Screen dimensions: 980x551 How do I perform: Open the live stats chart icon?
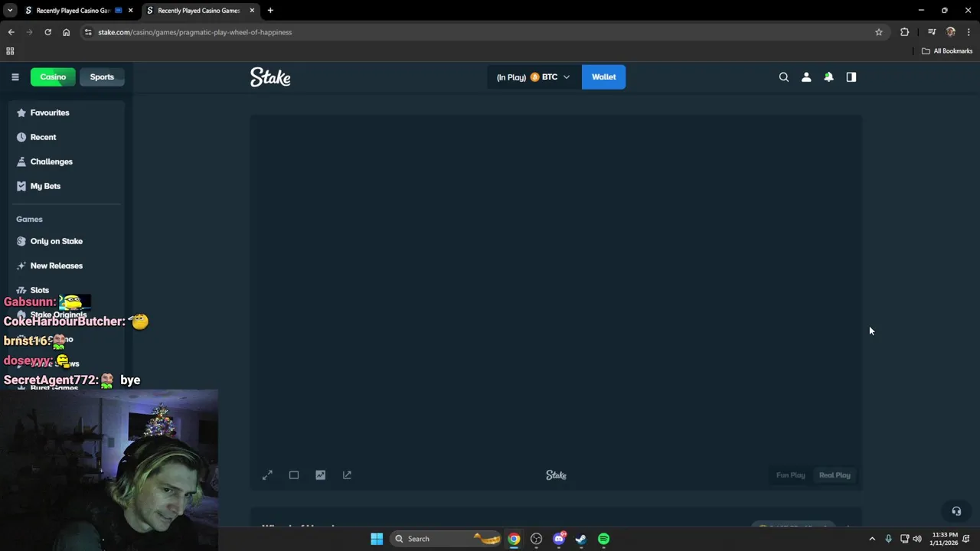(x=320, y=475)
